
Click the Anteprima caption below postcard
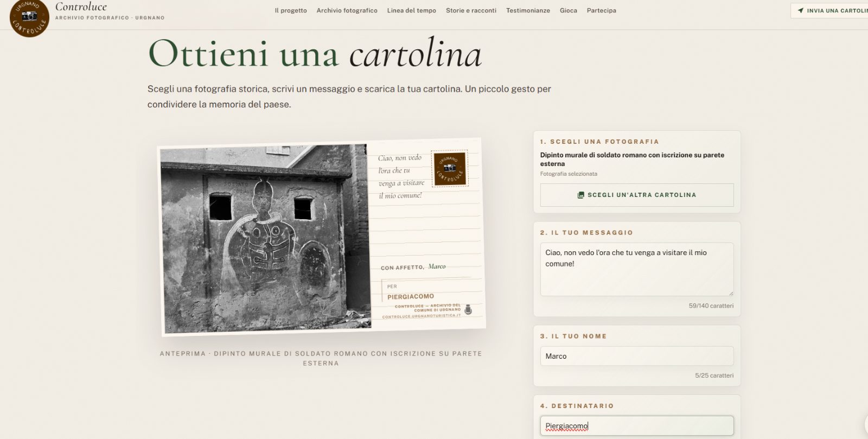(x=321, y=358)
